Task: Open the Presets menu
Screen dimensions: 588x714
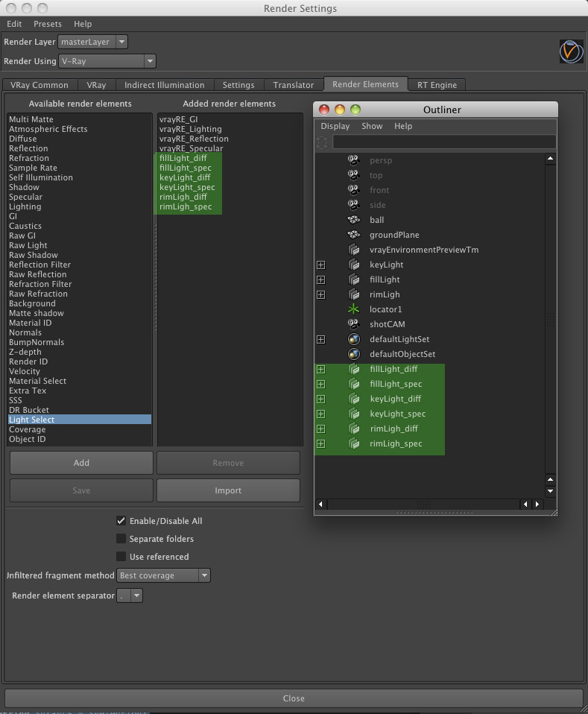Action: tap(48, 24)
